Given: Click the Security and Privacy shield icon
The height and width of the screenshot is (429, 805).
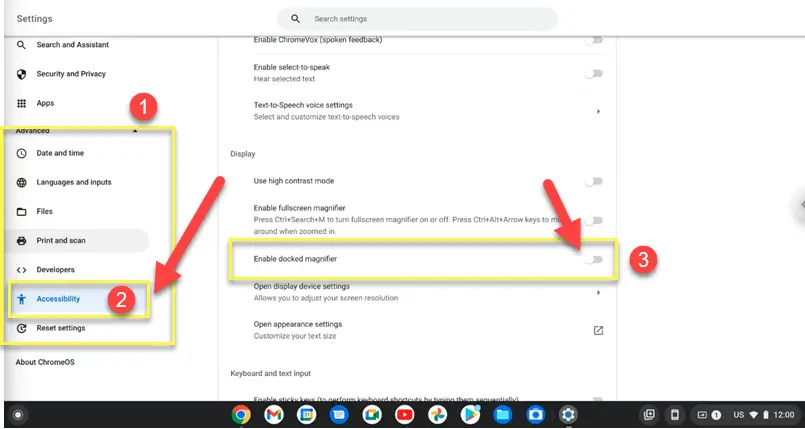Looking at the screenshot, I should point(21,74).
